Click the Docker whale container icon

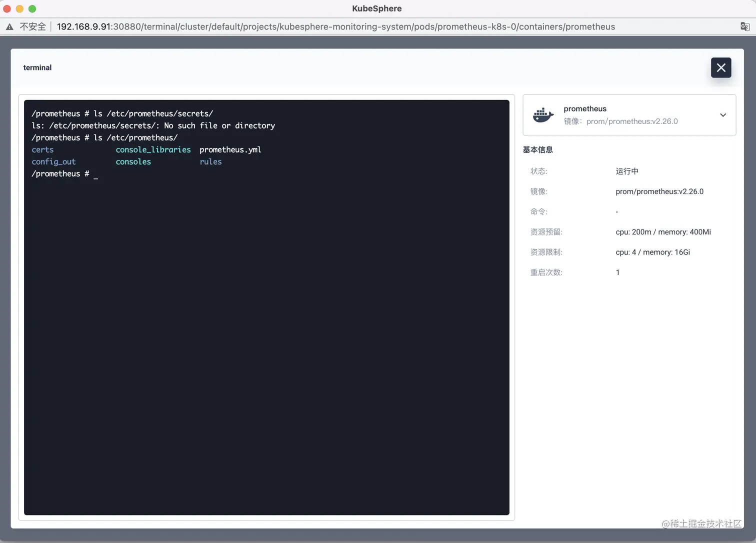point(543,115)
